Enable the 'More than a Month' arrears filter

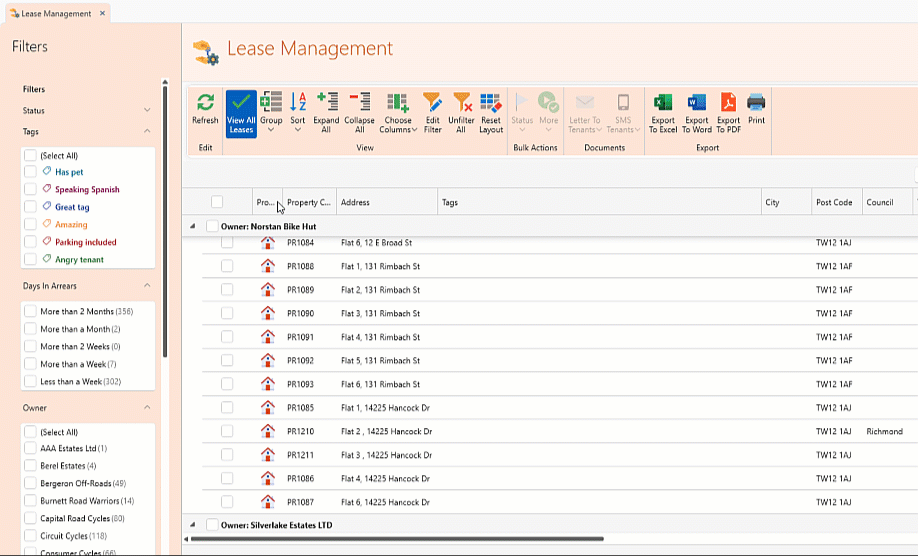tap(31, 329)
